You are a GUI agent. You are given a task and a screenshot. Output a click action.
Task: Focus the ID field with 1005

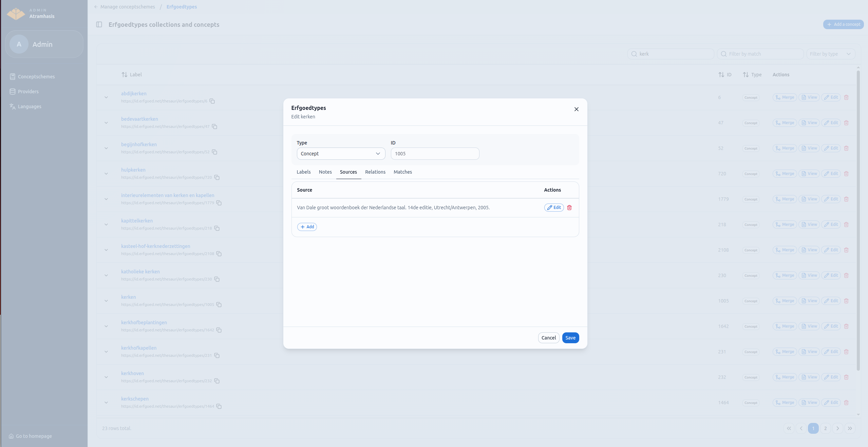pos(435,154)
